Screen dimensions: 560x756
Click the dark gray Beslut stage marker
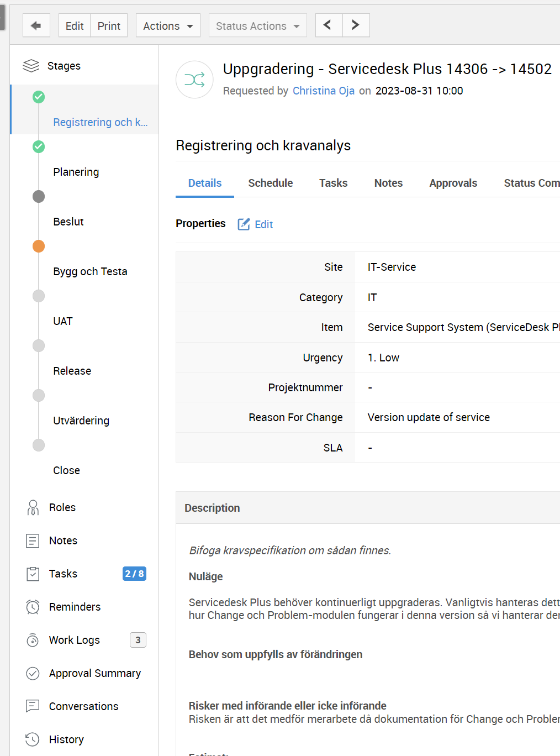(x=39, y=197)
